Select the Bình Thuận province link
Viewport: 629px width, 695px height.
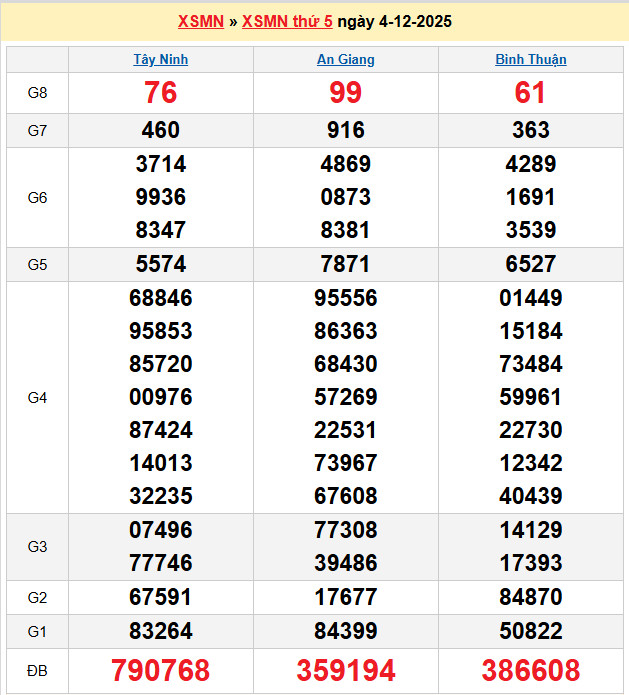[531, 59]
